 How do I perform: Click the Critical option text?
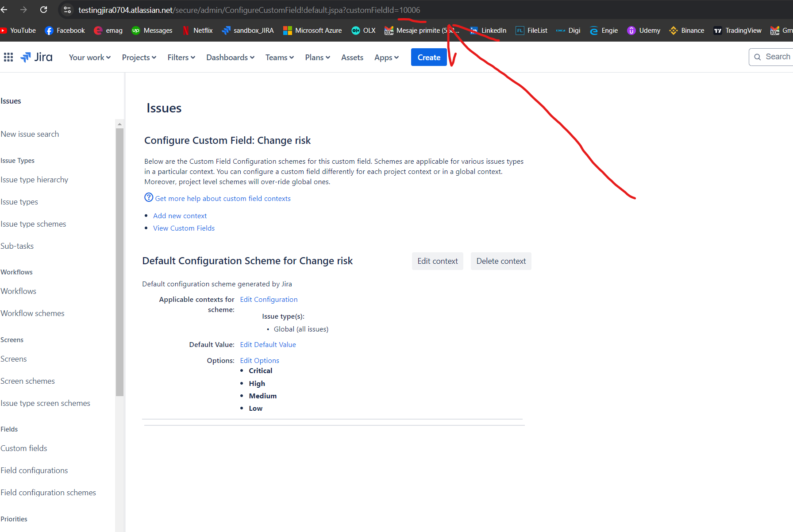click(x=260, y=371)
